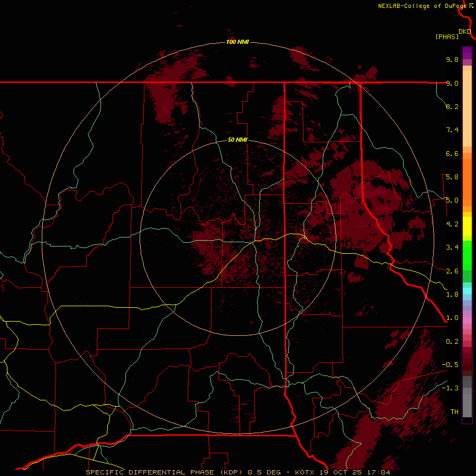476x476 pixels.
Task: Pick the bright yellow swatch in color bar
Action: tap(467, 226)
